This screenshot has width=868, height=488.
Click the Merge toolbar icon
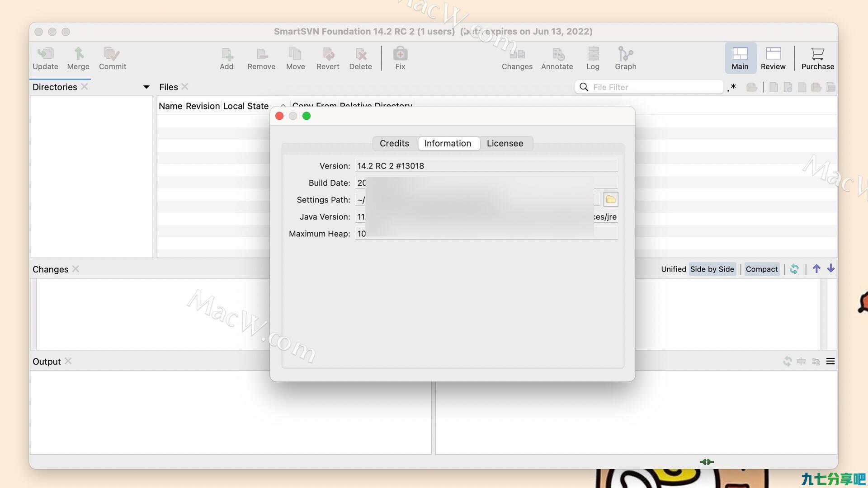(x=78, y=59)
